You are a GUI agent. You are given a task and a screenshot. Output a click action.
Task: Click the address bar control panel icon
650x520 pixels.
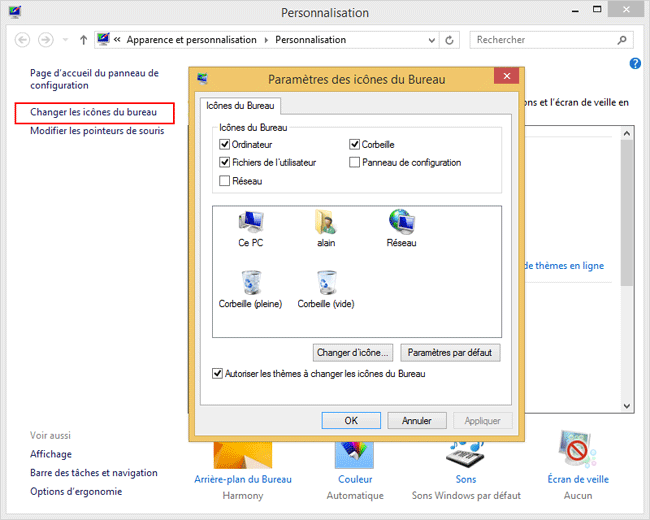tap(103, 39)
